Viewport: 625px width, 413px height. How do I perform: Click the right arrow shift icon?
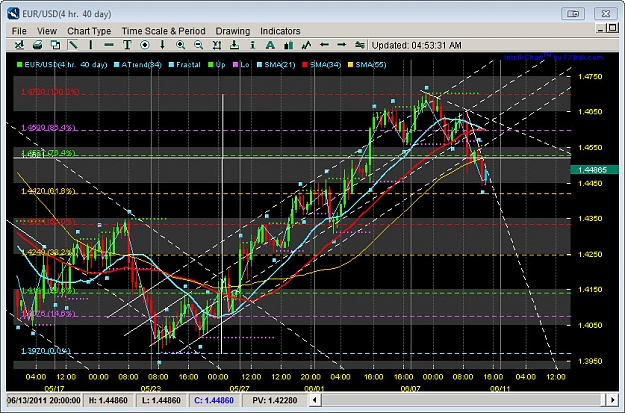tap(342, 45)
